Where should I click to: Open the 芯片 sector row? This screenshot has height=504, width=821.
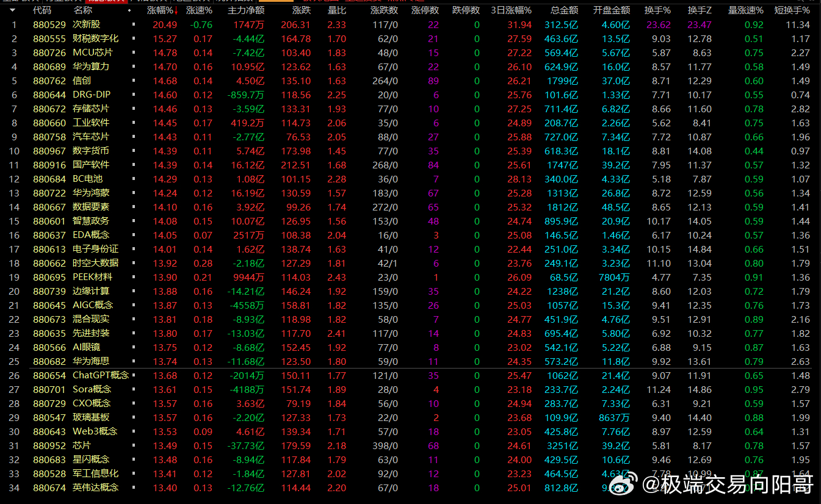82,445
